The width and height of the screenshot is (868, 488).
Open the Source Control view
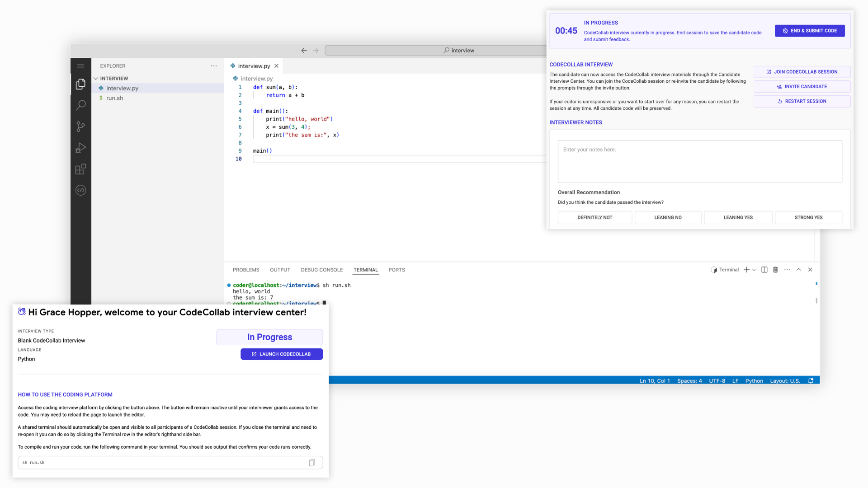point(81,126)
